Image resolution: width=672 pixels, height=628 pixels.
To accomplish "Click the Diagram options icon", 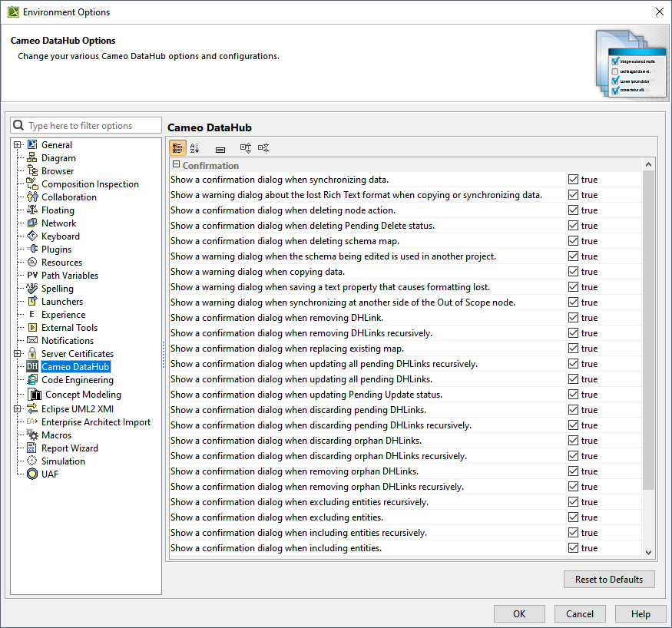I will pyautogui.click(x=32, y=157).
